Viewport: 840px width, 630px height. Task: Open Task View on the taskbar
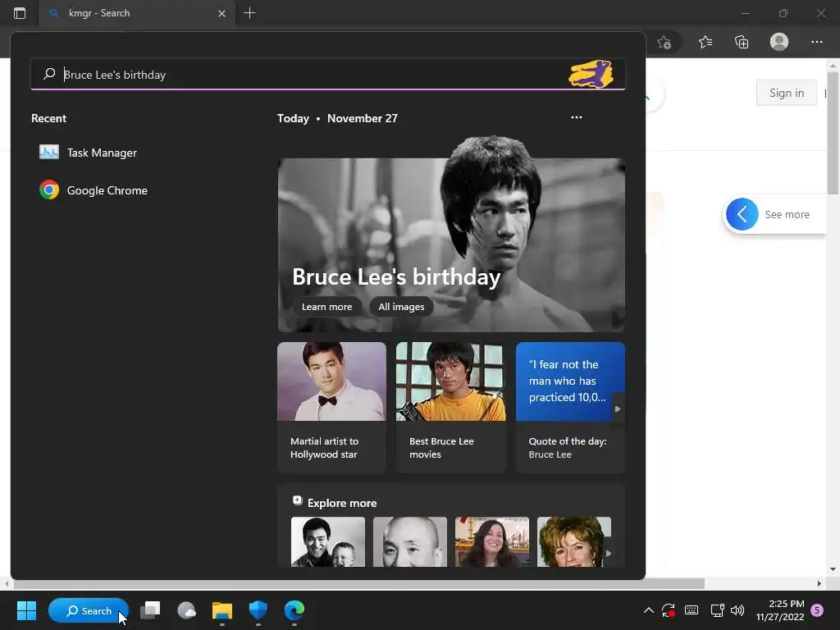[150, 610]
